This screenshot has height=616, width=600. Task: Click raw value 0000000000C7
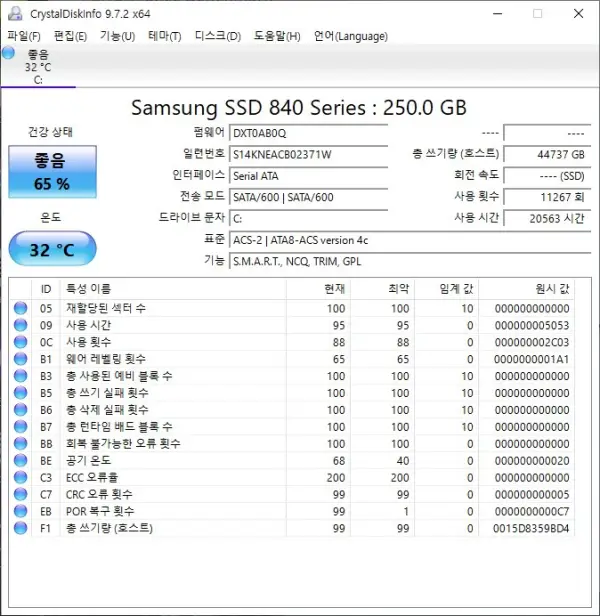pyautogui.click(x=532, y=512)
